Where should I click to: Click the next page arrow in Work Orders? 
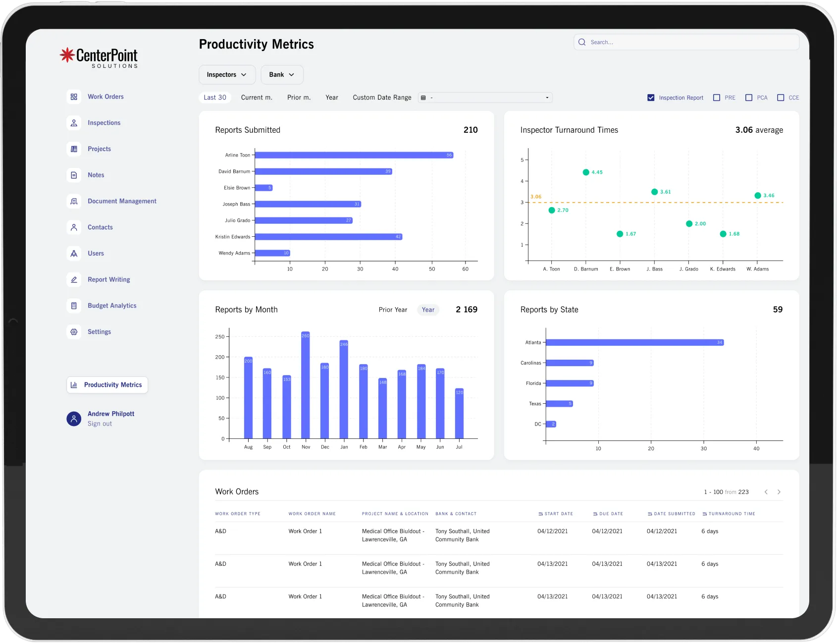pyautogui.click(x=779, y=491)
